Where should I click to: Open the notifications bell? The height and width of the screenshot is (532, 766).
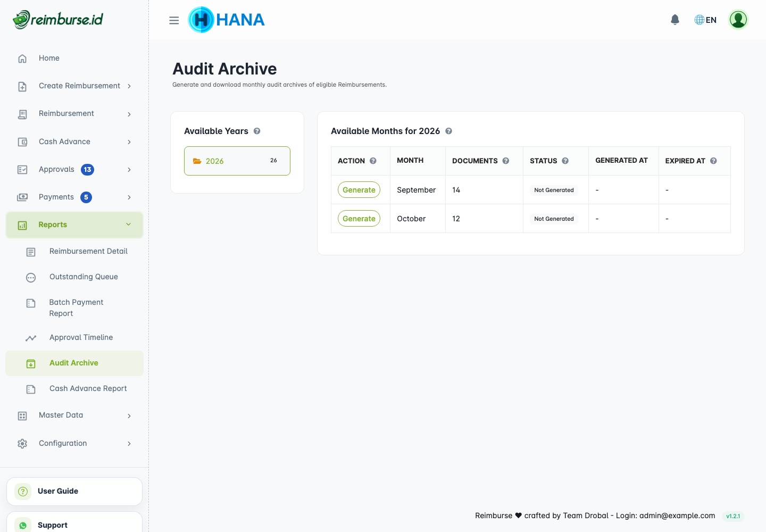pyautogui.click(x=675, y=20)
